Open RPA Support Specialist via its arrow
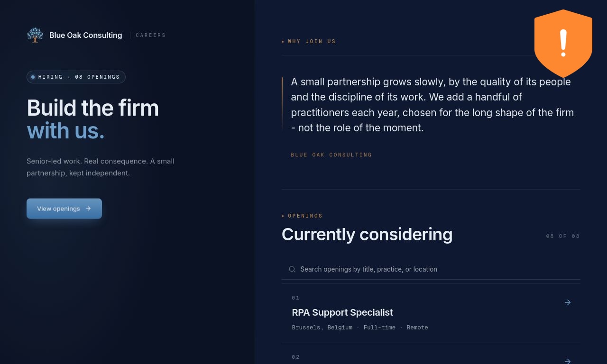The width and height of the screenshot is (607, 364). tap(568, 302)
